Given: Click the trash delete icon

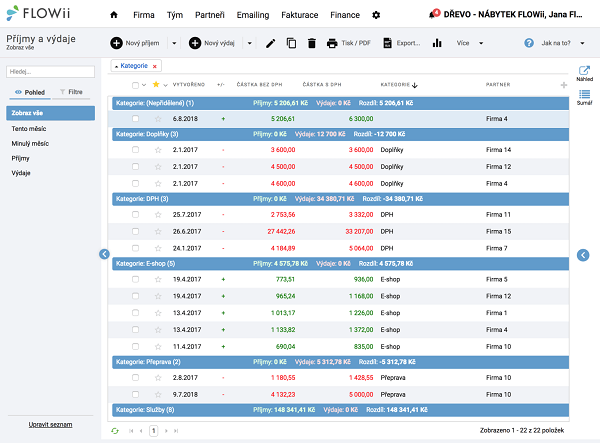Looking at the screenshot, I should [311, 44].
